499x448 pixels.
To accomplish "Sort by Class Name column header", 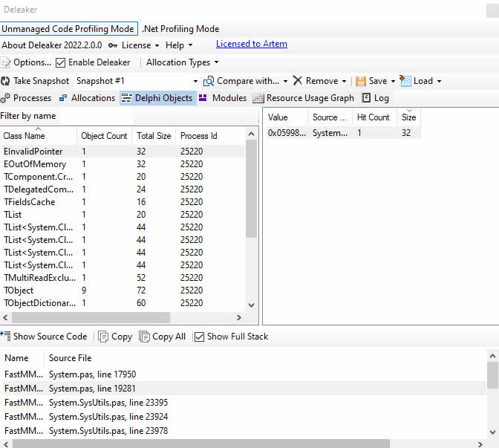I will point(38,136).
